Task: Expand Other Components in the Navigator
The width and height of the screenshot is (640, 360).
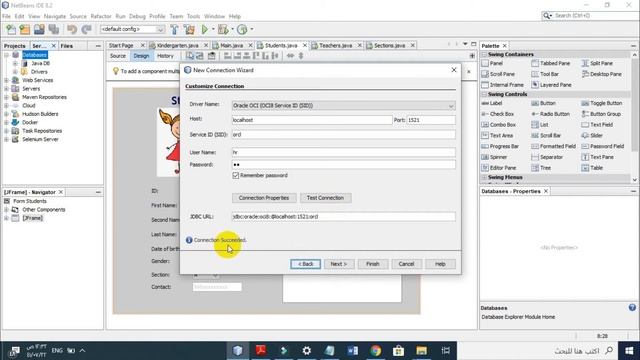Action: (x=6, y=209)
